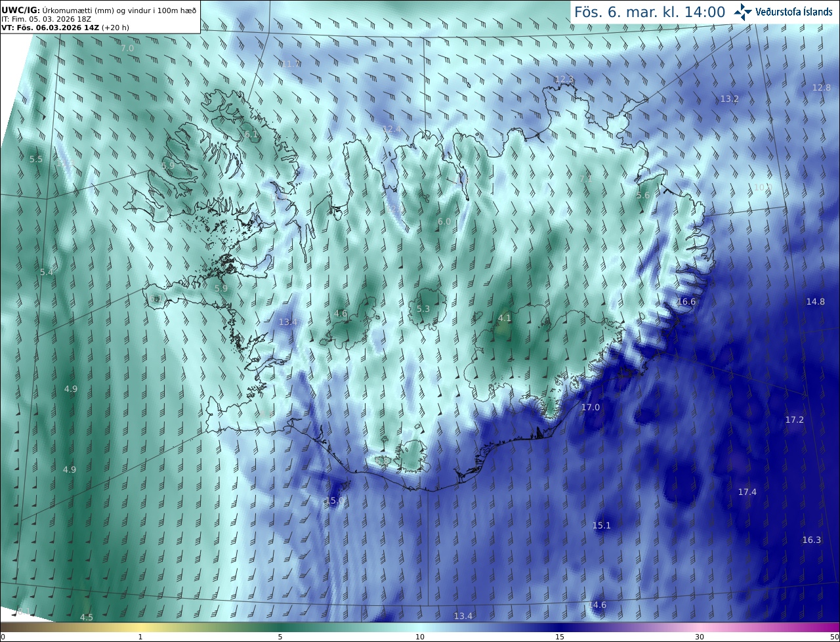Screen dimensions: 840x642
Task: Click the 10 tick on the color scale
Action: [420, 637]
